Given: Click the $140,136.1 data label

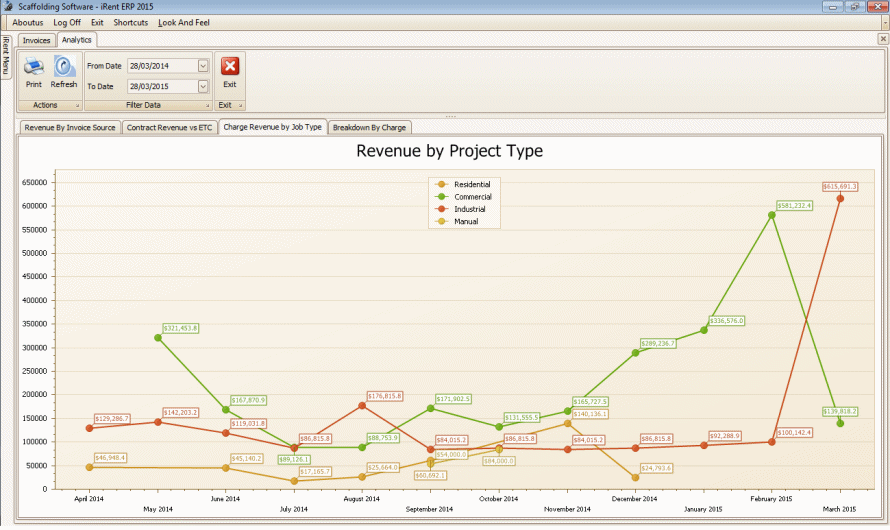Looking at the screenshot, I should (x=590, y=414).
